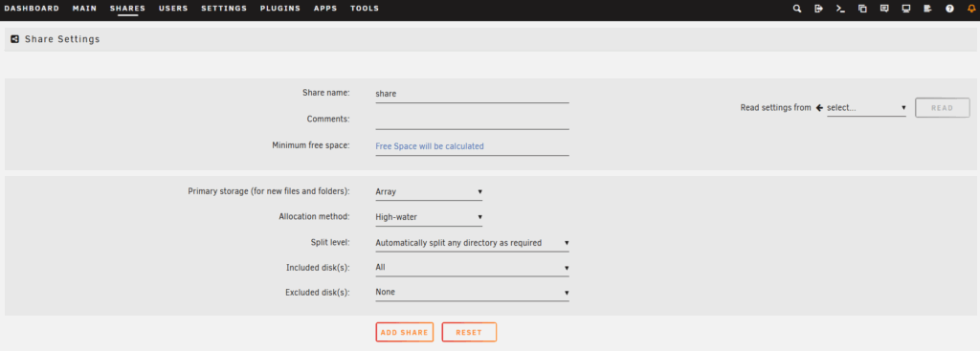This screenshot has width=980, height=351.
Task: Toggle help with the question mark icon
Action: (x=949, y=9)
